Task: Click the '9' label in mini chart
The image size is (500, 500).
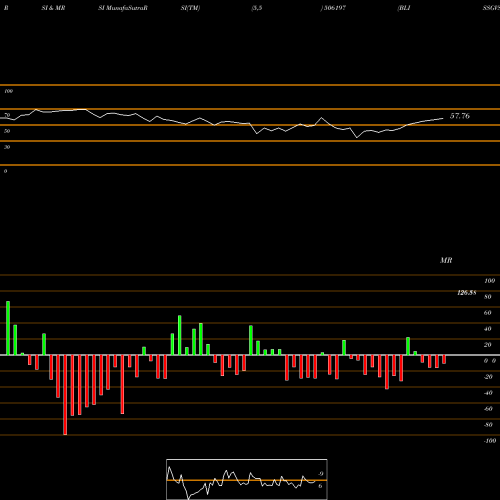Action: [321, 474]
